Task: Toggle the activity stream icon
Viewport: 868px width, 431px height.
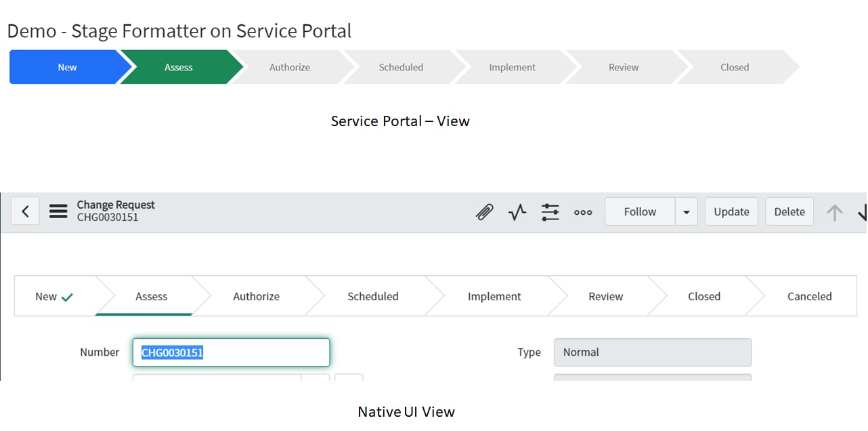Action: click(x=517, y=211)
